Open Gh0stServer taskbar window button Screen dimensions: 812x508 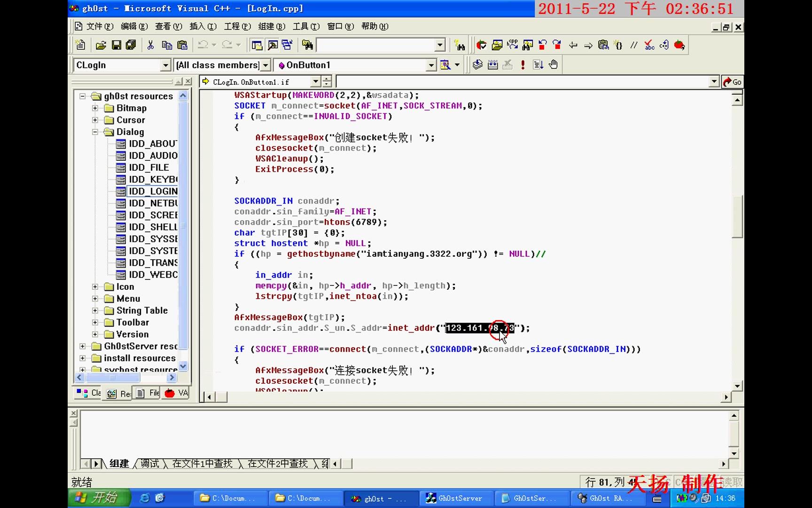(x=457, y=498)
